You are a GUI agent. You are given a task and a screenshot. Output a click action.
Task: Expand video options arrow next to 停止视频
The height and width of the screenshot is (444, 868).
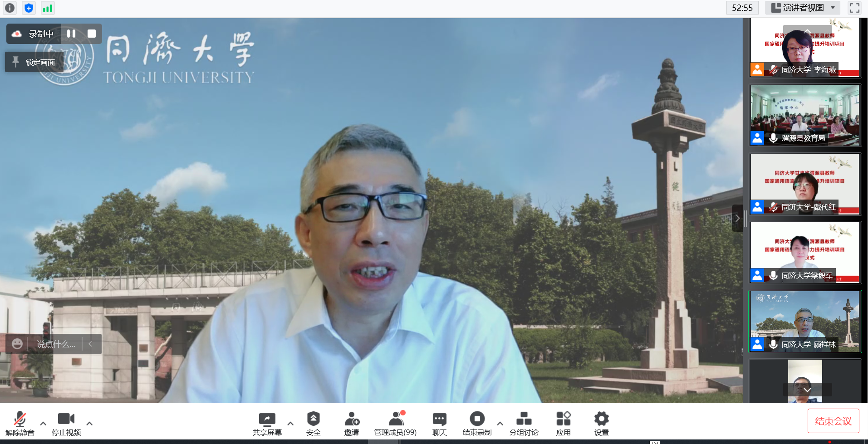89,424
